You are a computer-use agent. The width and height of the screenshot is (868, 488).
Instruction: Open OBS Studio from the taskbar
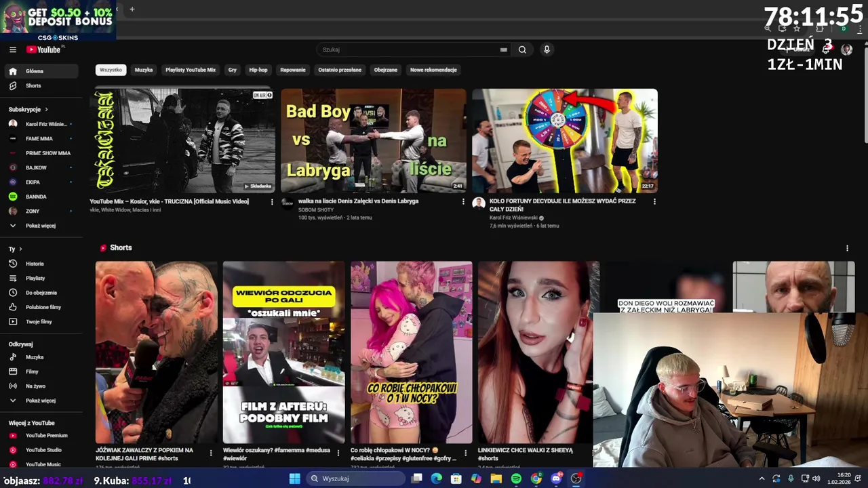[x=576, y=479]
